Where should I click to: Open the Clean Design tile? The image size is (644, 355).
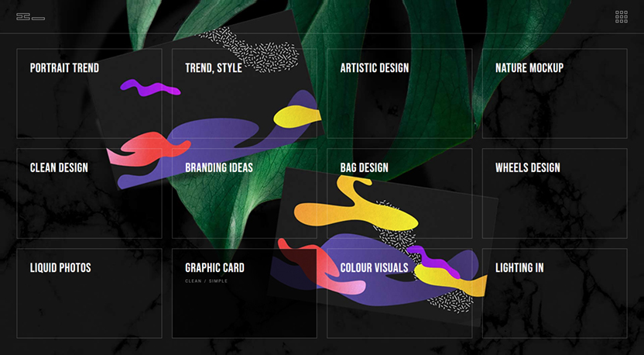[x=89, y=193]
